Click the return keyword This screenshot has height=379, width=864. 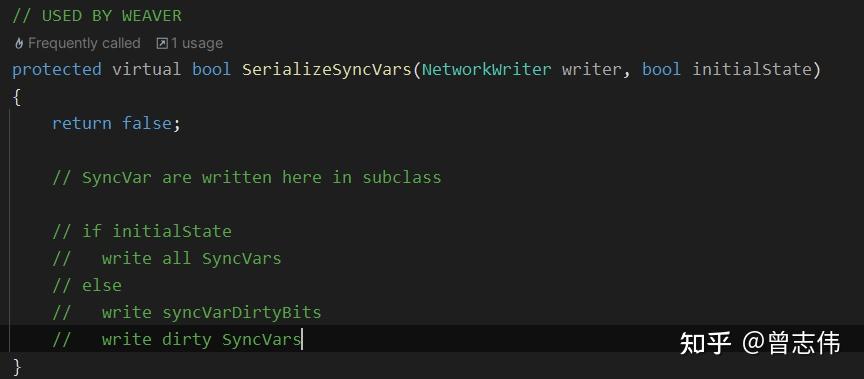pos(82,123)
